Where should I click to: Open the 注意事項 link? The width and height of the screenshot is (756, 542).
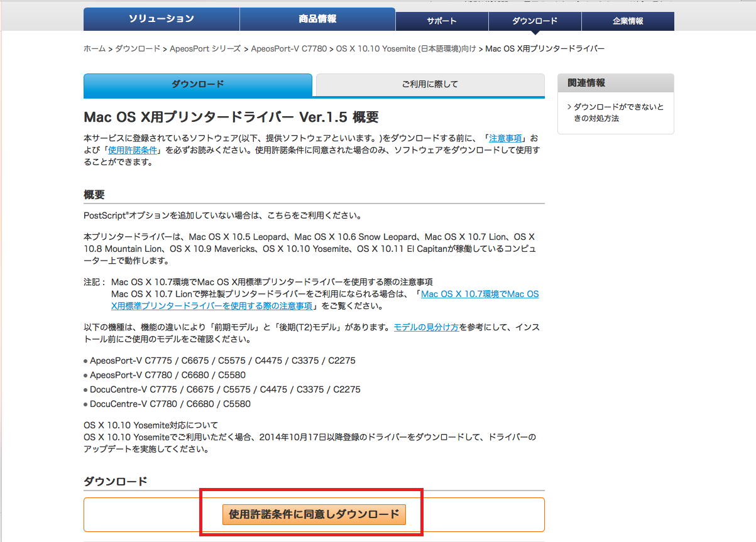click(505, 138)
